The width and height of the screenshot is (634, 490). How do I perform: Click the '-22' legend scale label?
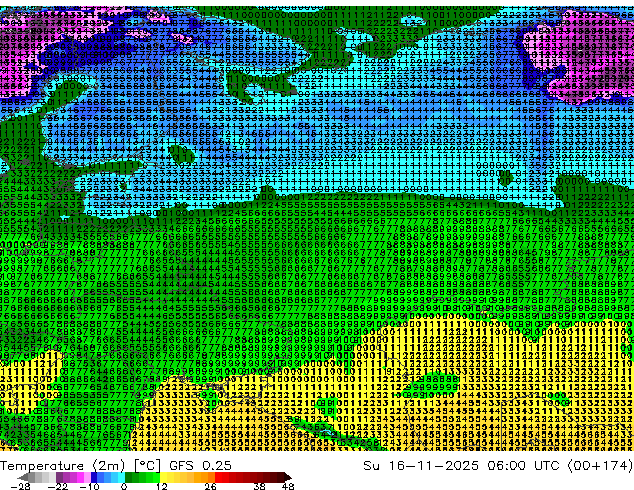(57, 486)
